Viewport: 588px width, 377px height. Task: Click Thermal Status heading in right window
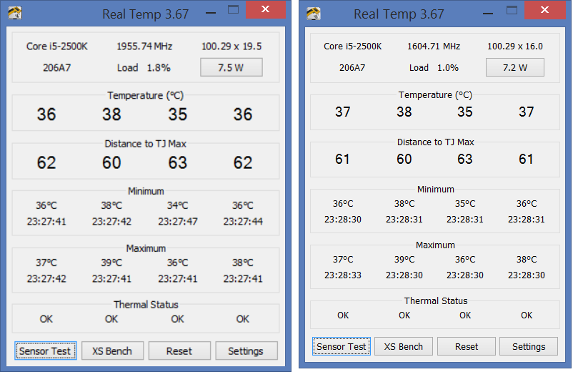[436, 300]
